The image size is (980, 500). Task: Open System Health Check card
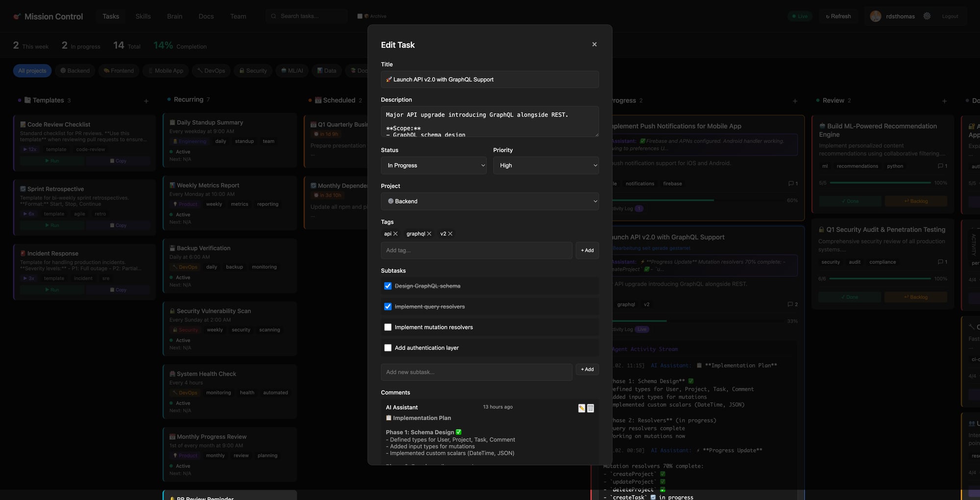point(230,392)
